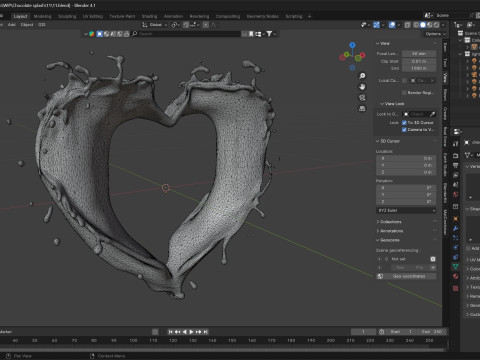This screenshot has width=480, height=360.
Task: Toggle the auto keying record button in timeline
Action: click(155, 332)
